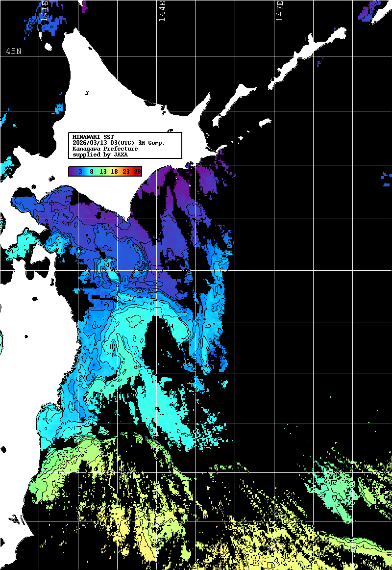
Task: Click the 3 degree mark on color scale
Action: (79, 171)
